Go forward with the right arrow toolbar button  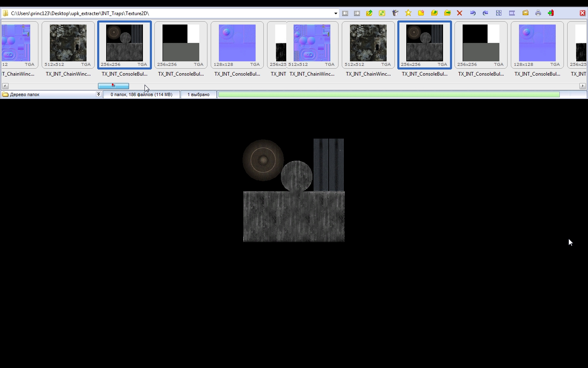[357, 13]
